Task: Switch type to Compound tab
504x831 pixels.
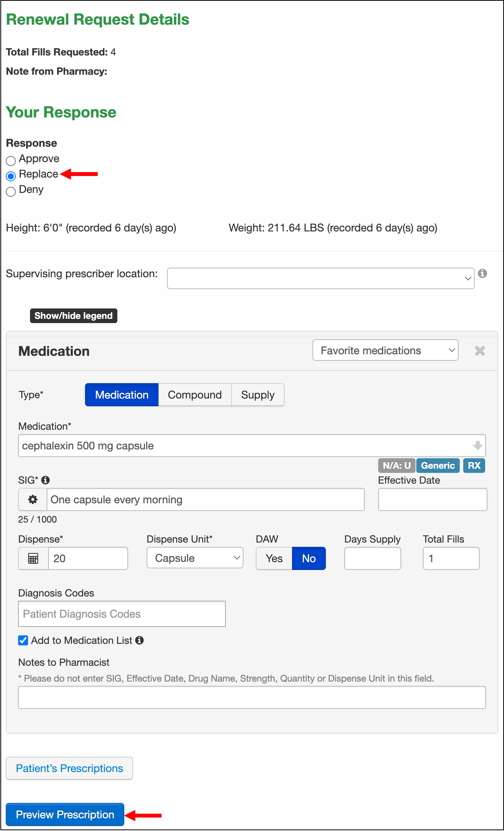Action: point(195,395)
